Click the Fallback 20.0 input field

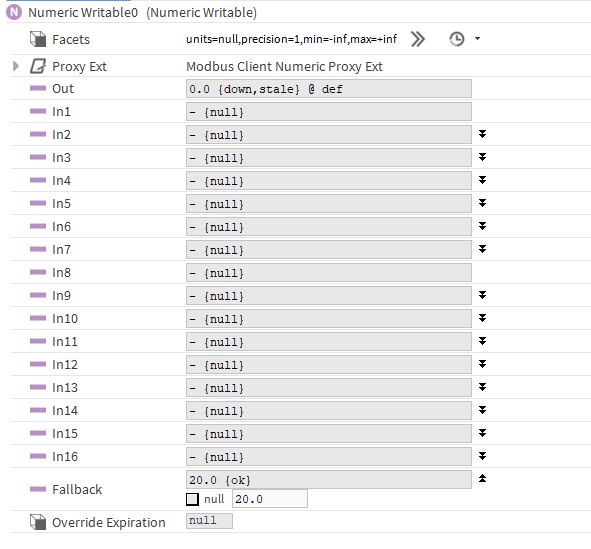point(269,499)
